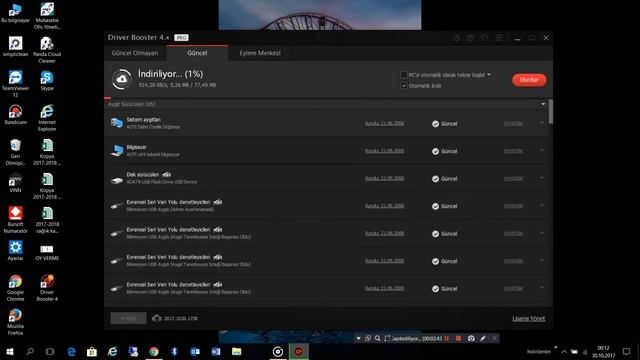
Task: Click the Bandicam window-select icon
Action: (368, 338)
